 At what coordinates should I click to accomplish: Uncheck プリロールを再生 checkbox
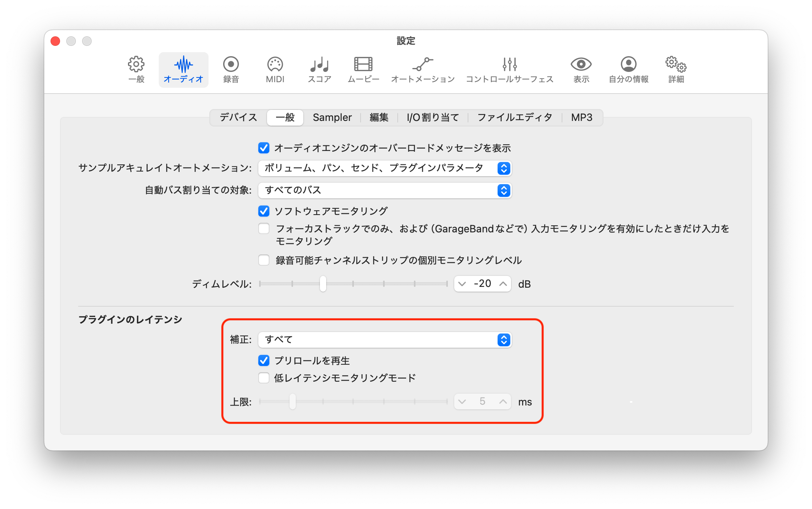point(264,360)
